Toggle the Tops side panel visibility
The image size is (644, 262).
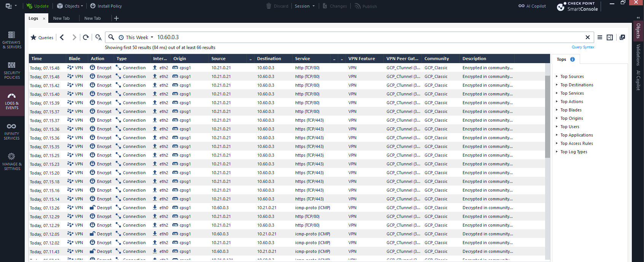(610, 37)
